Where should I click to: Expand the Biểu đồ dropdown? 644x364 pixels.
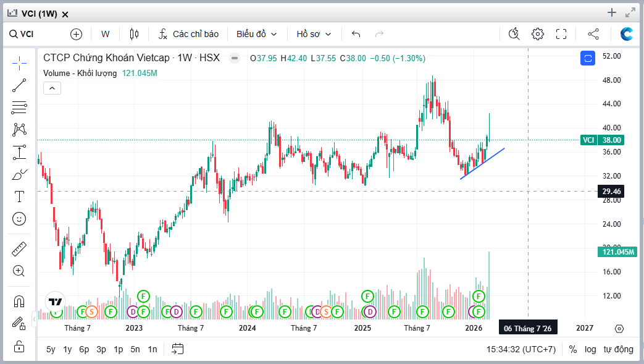coord(257,34)
